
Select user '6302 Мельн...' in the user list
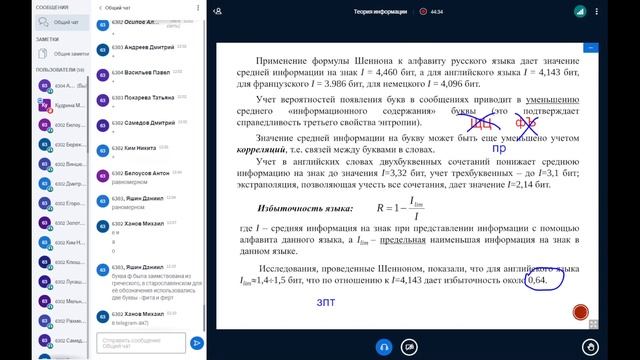tap(61, 301)
